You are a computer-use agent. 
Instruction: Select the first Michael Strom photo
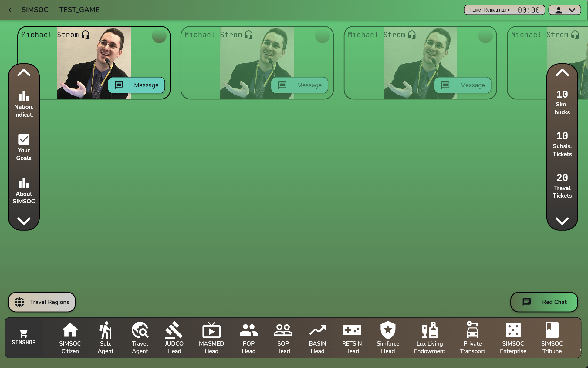pos(94,63)
